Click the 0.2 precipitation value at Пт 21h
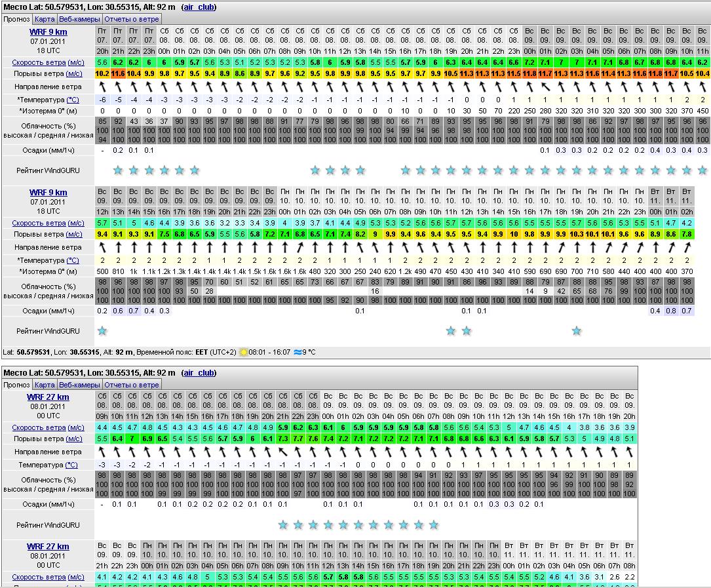 pos(118,150)
